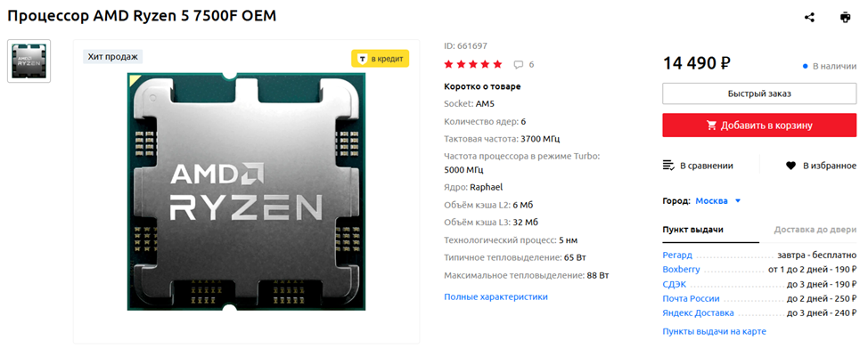
Task: Click the yellow "в кредит" badge
Action: point(380,59)
